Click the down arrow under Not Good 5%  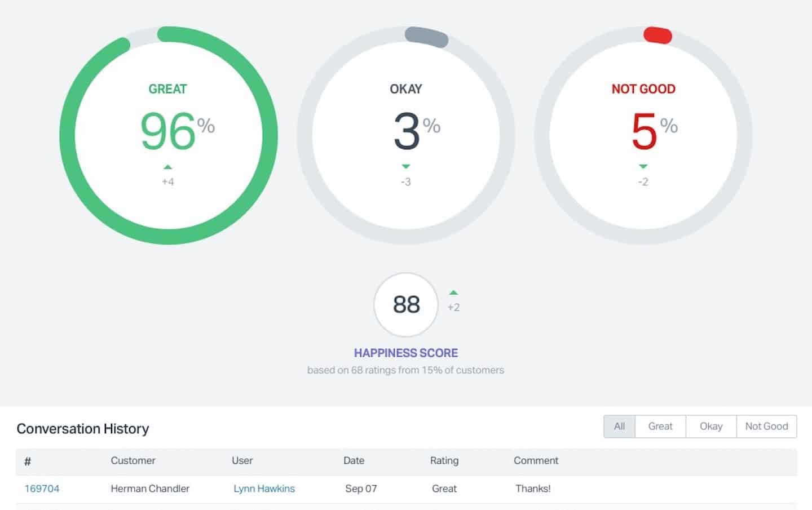[643, 166]
